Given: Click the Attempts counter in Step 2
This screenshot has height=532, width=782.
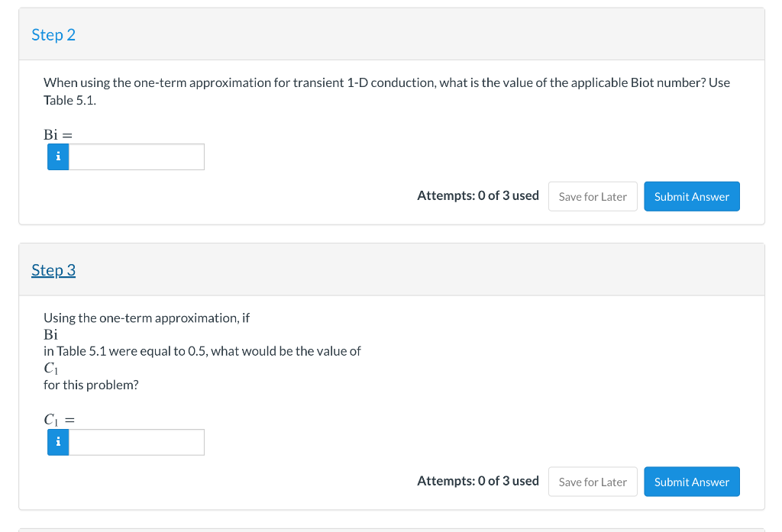Looking at the screenshot, I should [x=477, y=195].
